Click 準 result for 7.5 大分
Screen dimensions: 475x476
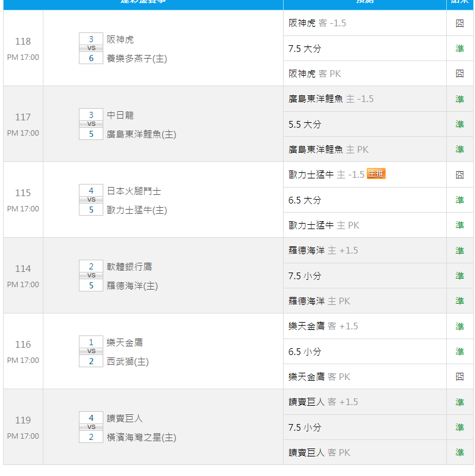[x=460, y=48]
